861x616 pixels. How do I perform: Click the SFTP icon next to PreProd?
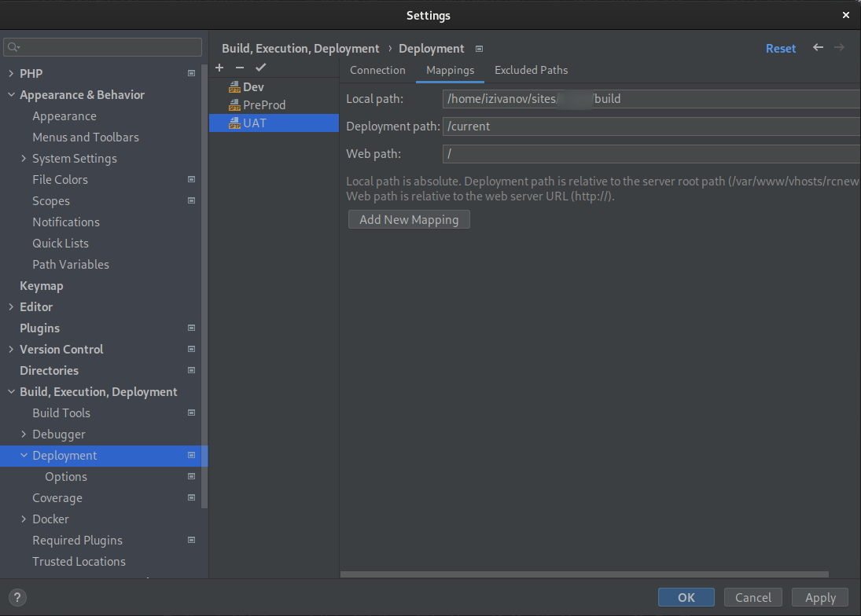pyautogui.click(x=234, y=104)
